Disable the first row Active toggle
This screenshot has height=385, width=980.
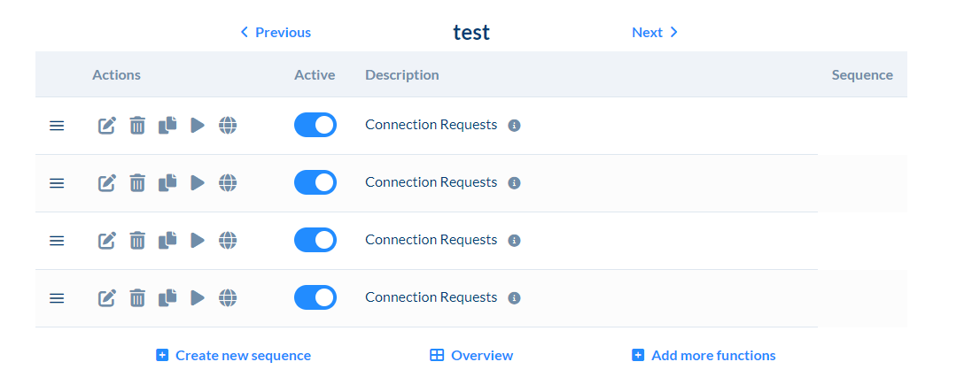coord(315,125)
